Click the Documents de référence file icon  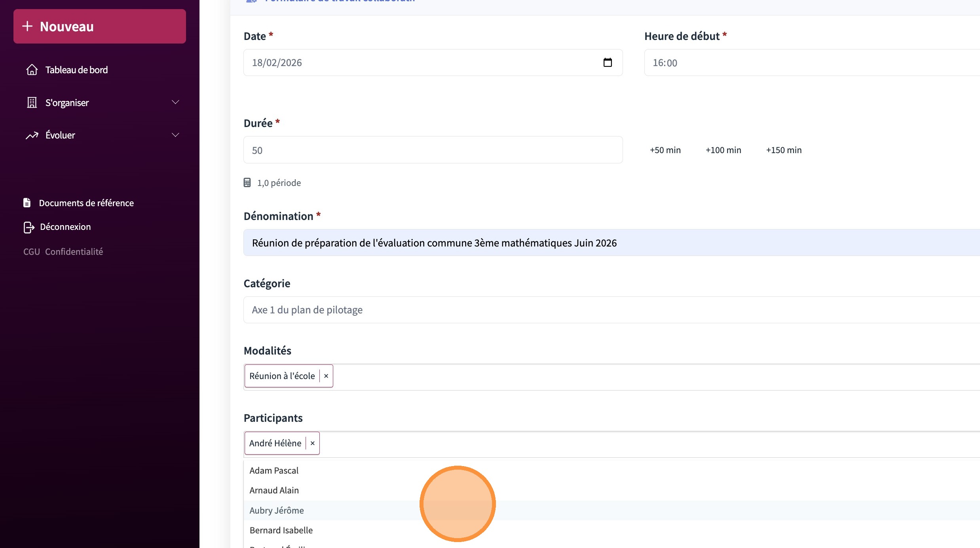[27, 203]
